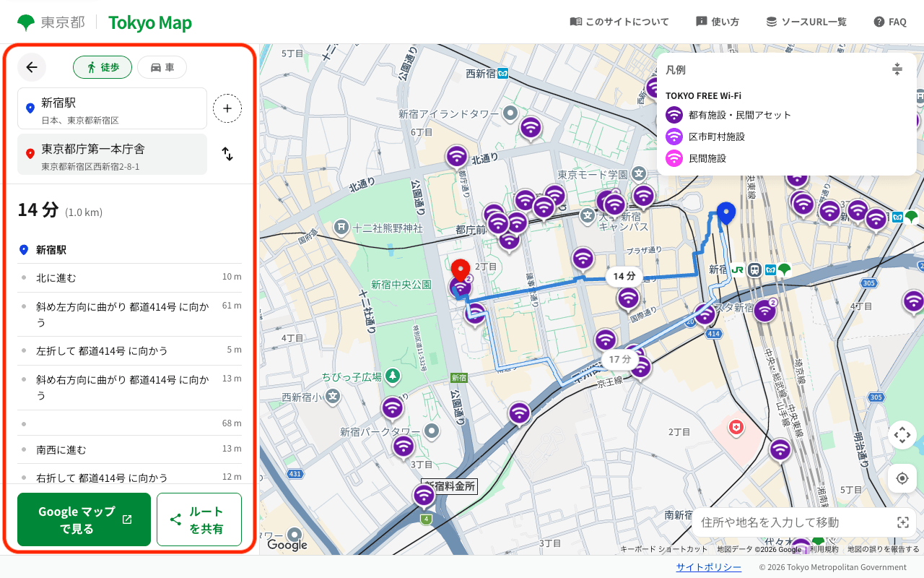Click 地図の誤りを報告する link
This screenshot has height=578, width=924.
(x=884, y=549)
